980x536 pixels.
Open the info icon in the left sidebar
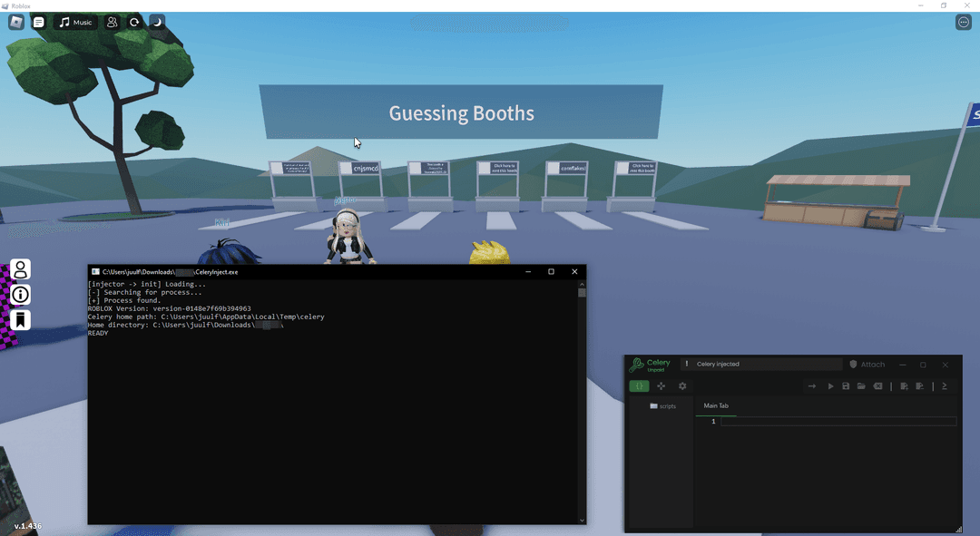click(19, 294)
